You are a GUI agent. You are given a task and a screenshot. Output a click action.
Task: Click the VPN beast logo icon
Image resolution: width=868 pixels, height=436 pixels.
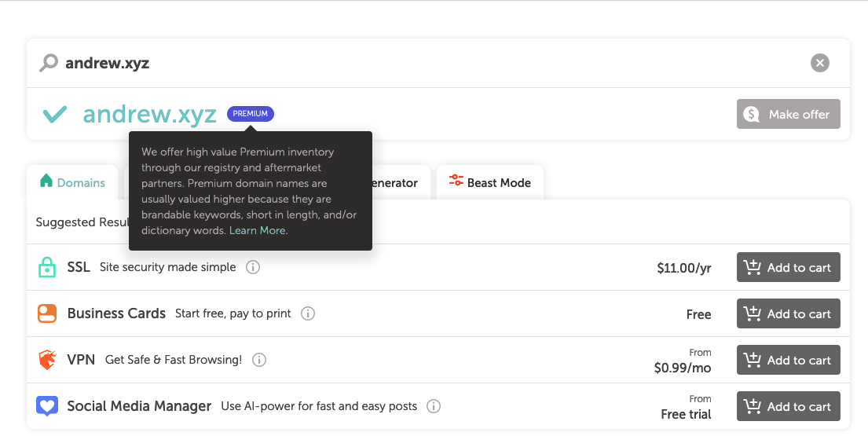tap(47, 360)
